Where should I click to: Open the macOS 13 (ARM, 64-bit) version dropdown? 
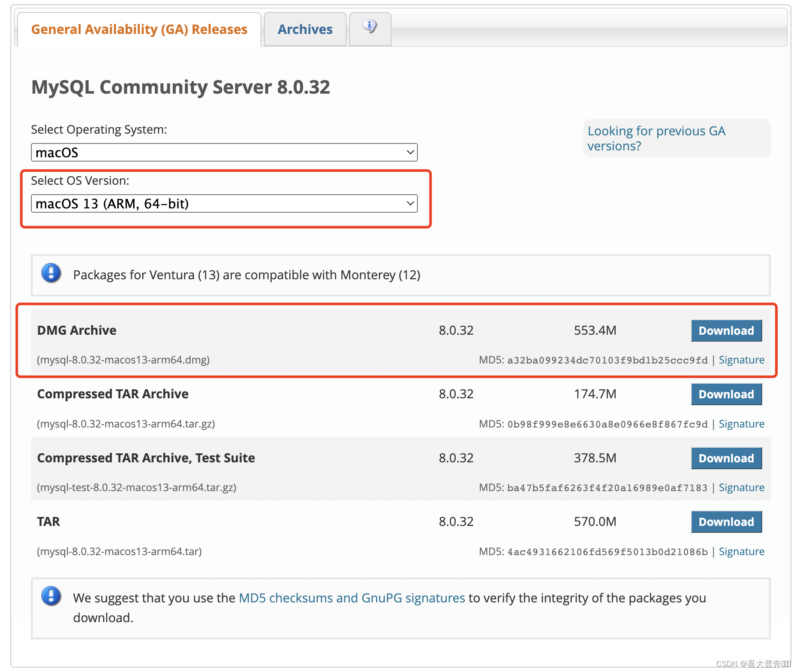(x=224, y=204)
